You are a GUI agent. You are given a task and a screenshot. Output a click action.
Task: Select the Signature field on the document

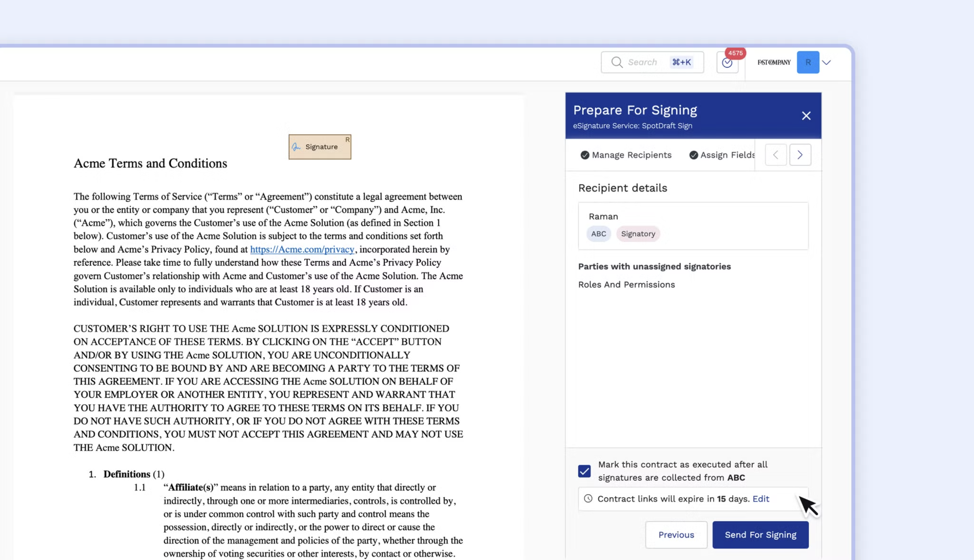click(x=319, y=147)
